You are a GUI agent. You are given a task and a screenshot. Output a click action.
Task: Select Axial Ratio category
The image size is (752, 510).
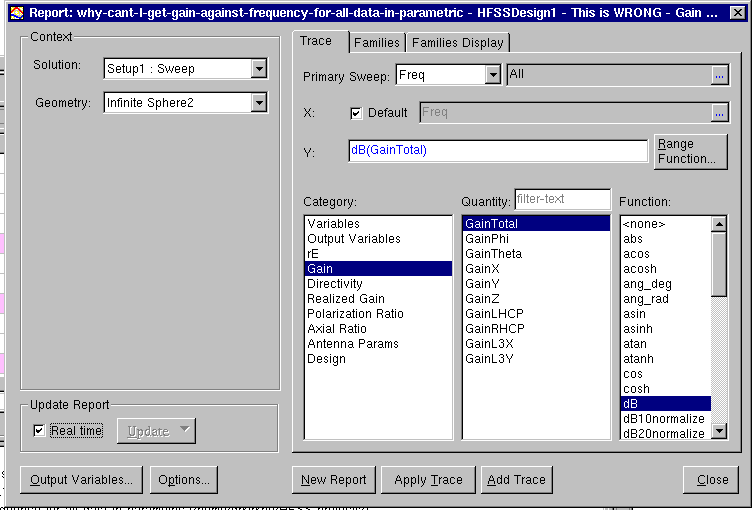point(378,329)
